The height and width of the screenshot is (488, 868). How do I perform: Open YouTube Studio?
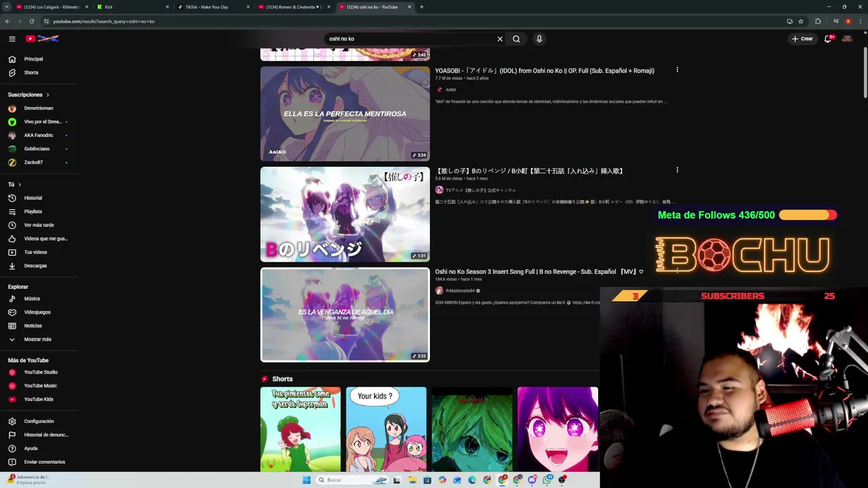tap(39, 372)
